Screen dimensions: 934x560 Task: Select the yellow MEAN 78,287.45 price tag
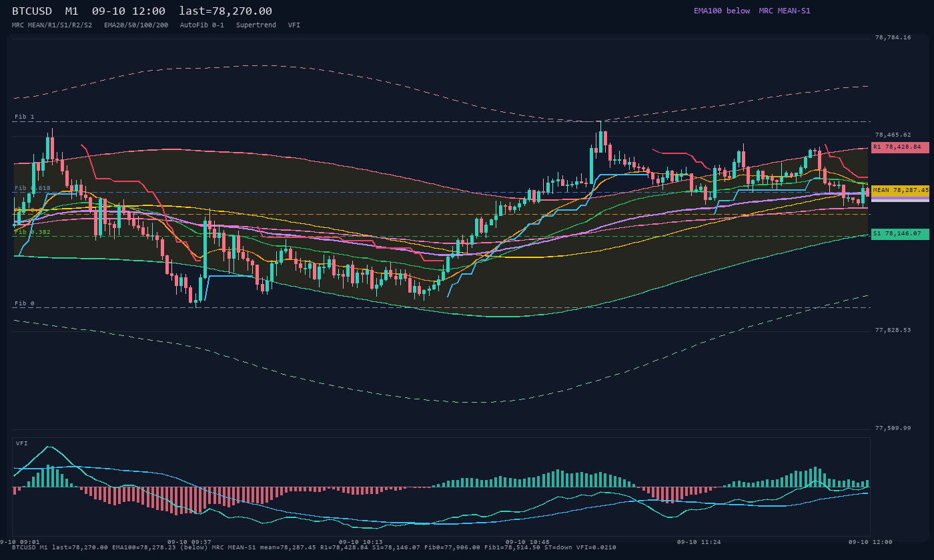[x=900, y=190]
